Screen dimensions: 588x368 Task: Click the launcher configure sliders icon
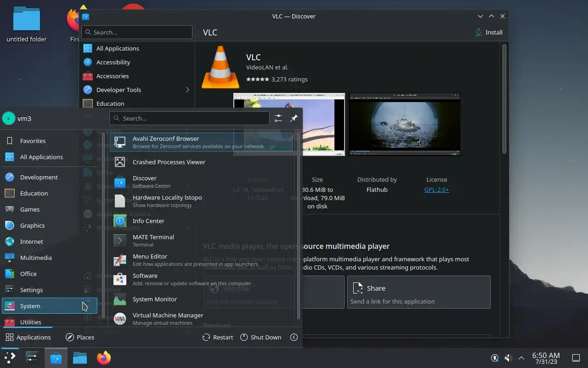278,118
